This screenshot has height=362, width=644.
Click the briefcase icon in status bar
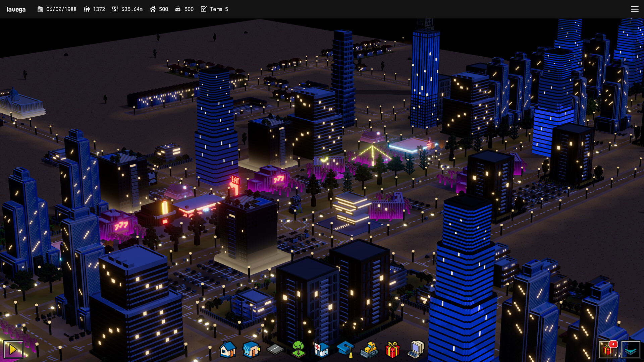click(x=178, y=9)
